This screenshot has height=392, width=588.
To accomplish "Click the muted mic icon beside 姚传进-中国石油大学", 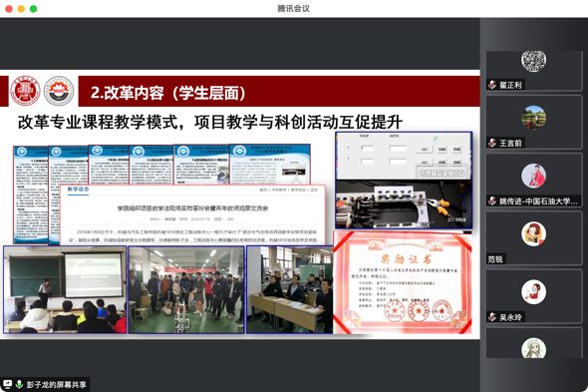I will [492, 200].
